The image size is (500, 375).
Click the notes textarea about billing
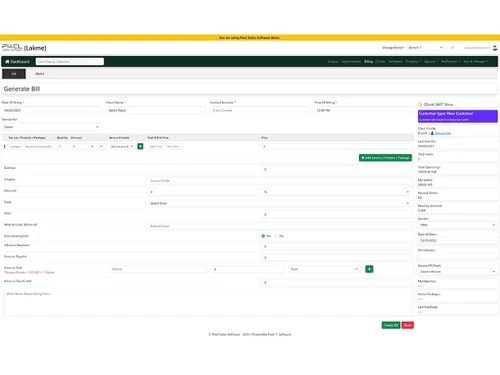(208, 303)
